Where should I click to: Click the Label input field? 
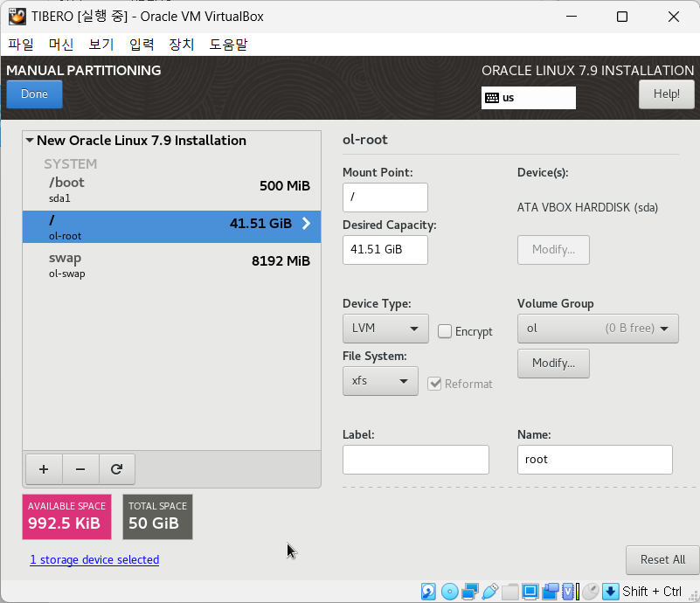[416, 460]
